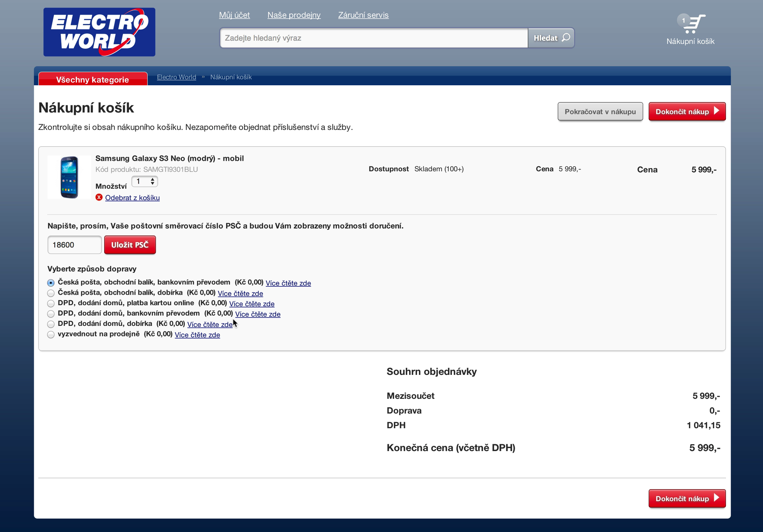Click Skladem (100+) availability text
Image resolution: width=763 pixels, height=532 pixels.
pos(439,169)
